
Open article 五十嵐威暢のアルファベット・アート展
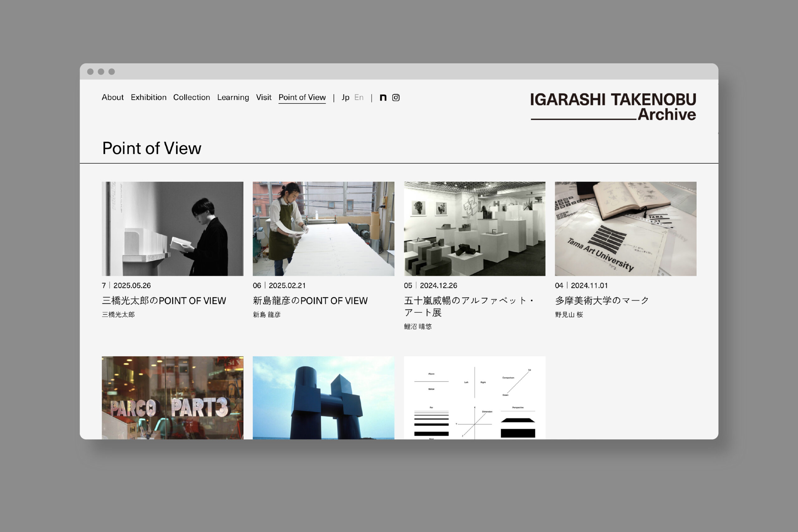[469, 306]
